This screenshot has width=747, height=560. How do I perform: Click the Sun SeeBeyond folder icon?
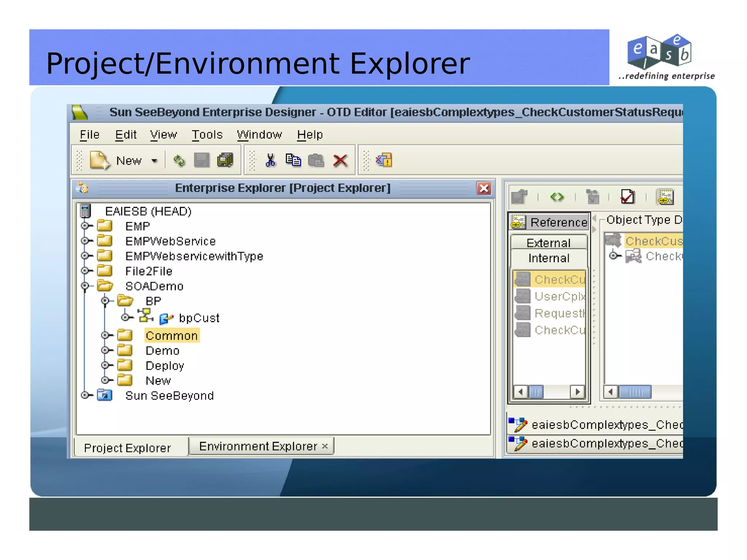(x=105, y=395)
